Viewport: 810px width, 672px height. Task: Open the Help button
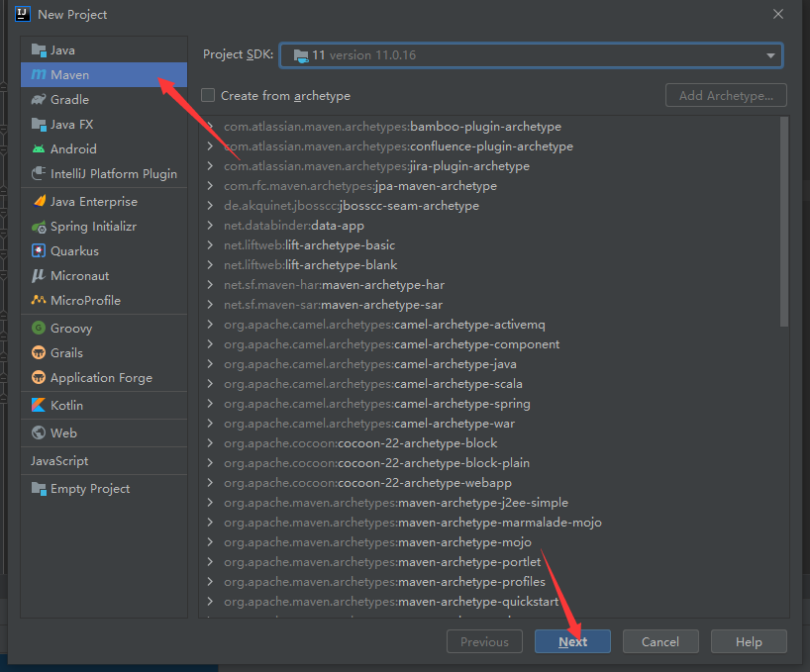coord(749,641)
